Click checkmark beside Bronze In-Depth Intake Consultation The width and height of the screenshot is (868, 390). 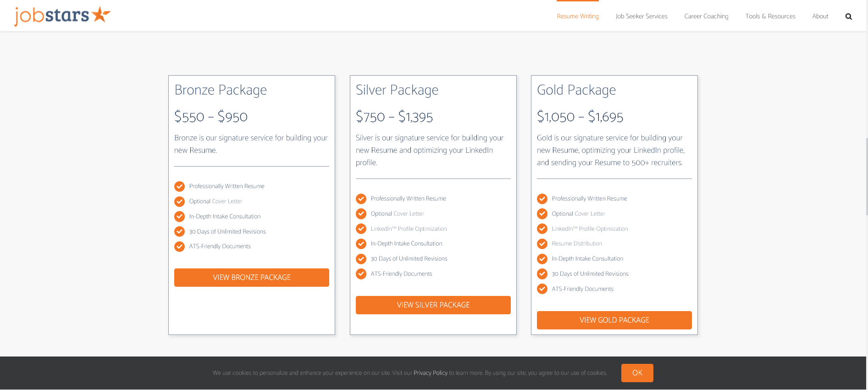pos(180,217)
